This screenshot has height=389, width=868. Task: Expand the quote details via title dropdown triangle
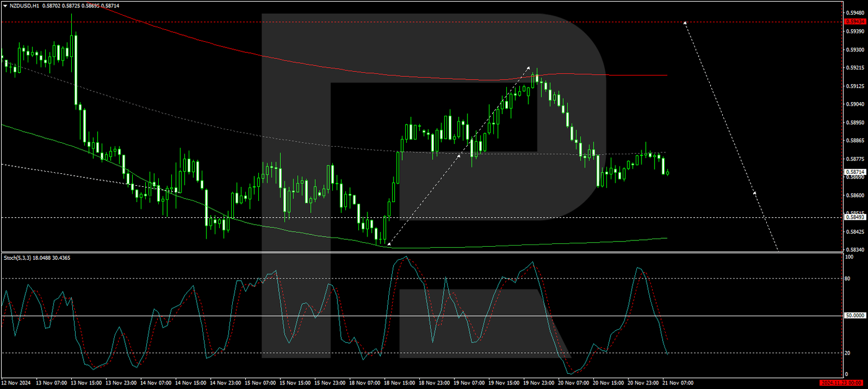tap(5, 5)
